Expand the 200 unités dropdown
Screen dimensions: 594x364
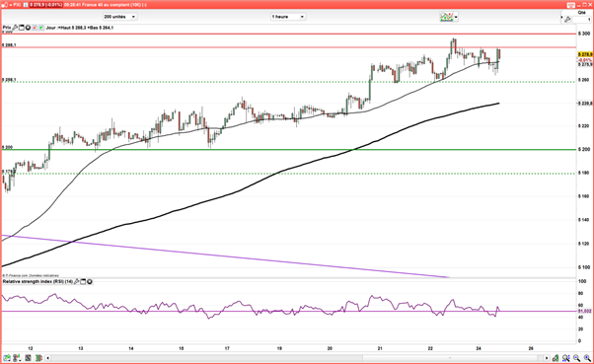[120, 17]
